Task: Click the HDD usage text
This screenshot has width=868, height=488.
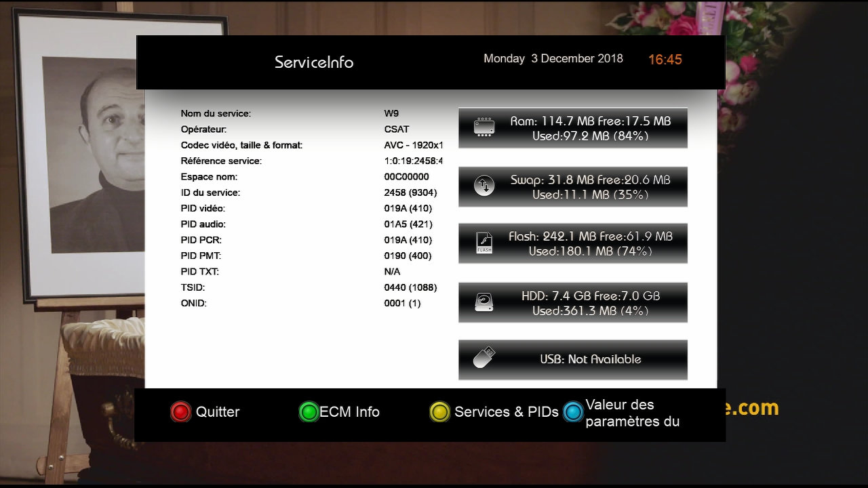Action: click(x=590, y=303)
